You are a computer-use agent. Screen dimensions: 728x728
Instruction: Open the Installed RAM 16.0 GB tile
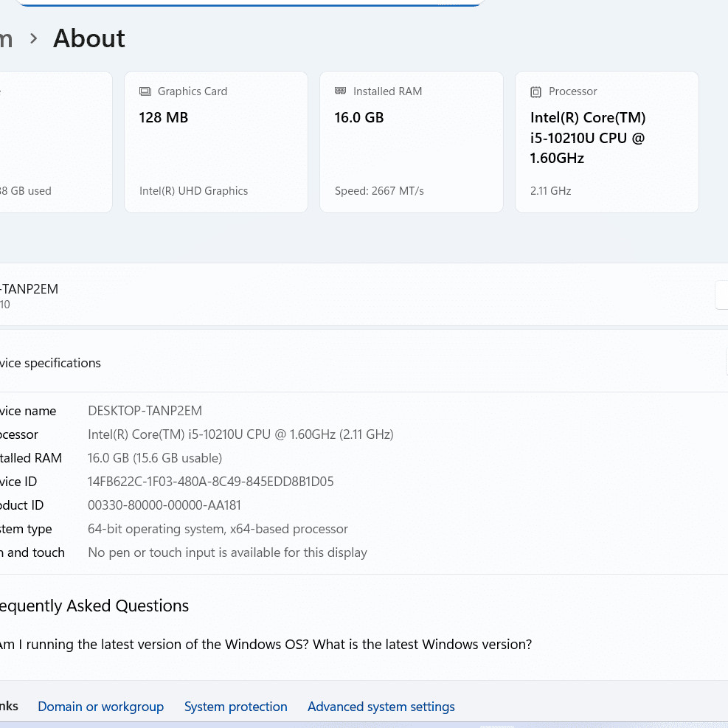pos(411,142)
